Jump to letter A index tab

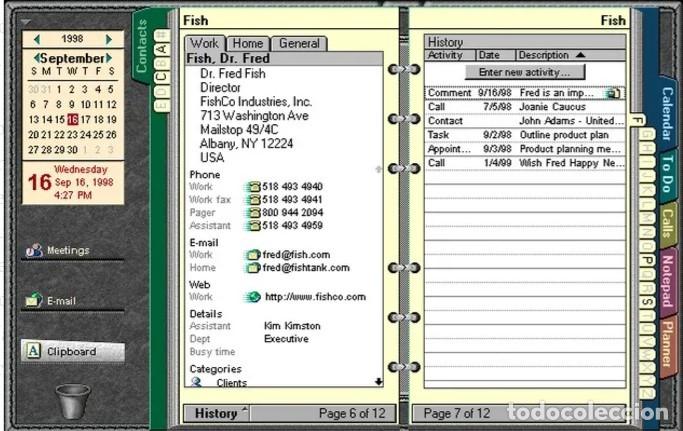coord(162,49)
